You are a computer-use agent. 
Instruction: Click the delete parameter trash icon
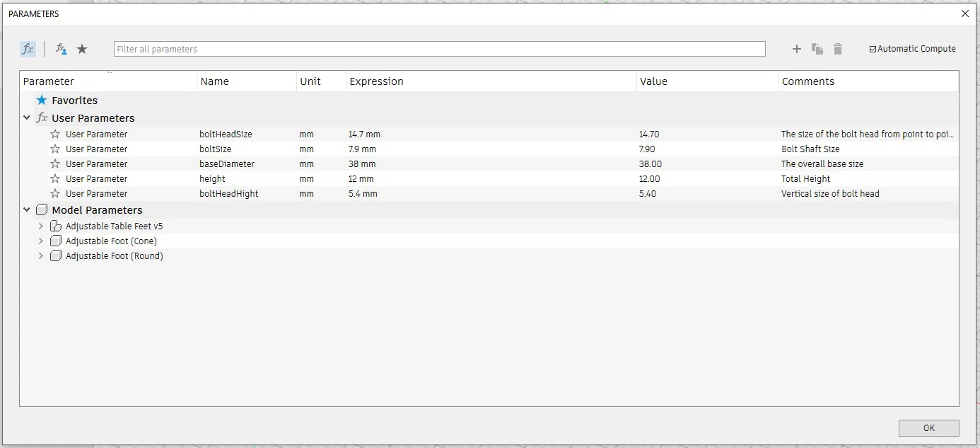[838, 49]
